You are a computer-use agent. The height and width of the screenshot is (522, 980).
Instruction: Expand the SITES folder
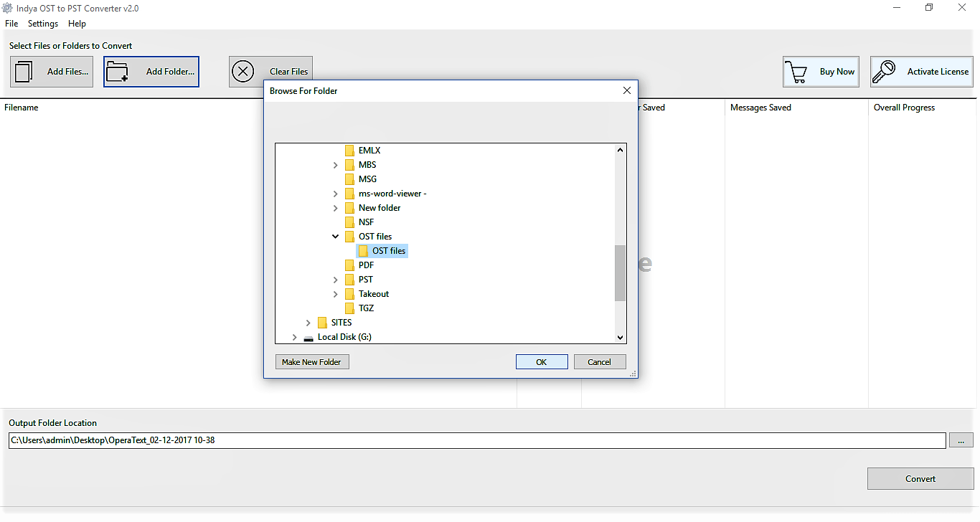(x=308, y=323)
